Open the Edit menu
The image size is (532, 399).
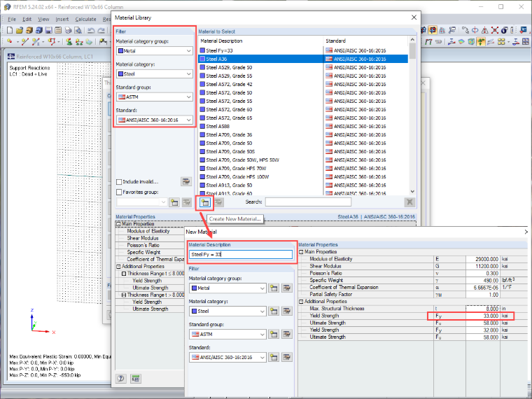27,20
